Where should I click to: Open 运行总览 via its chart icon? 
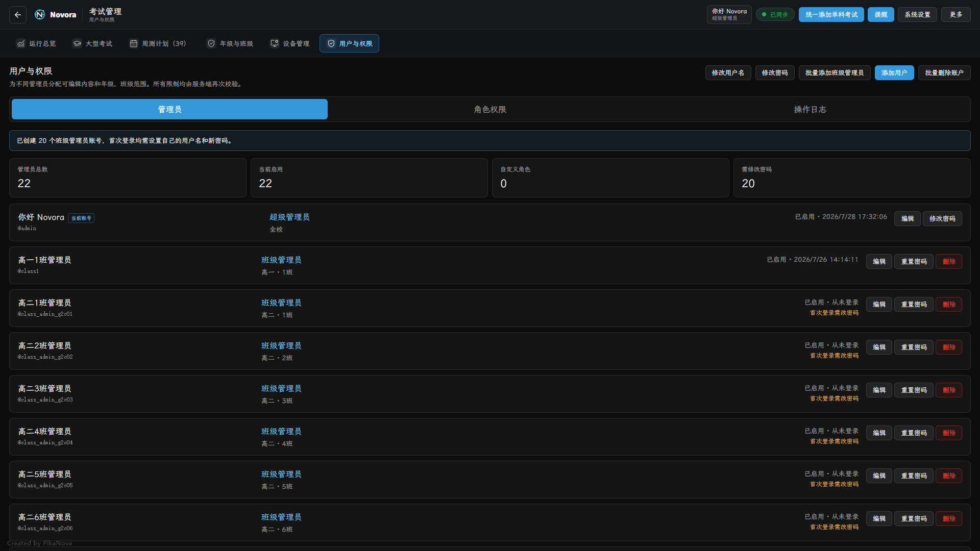21,43
